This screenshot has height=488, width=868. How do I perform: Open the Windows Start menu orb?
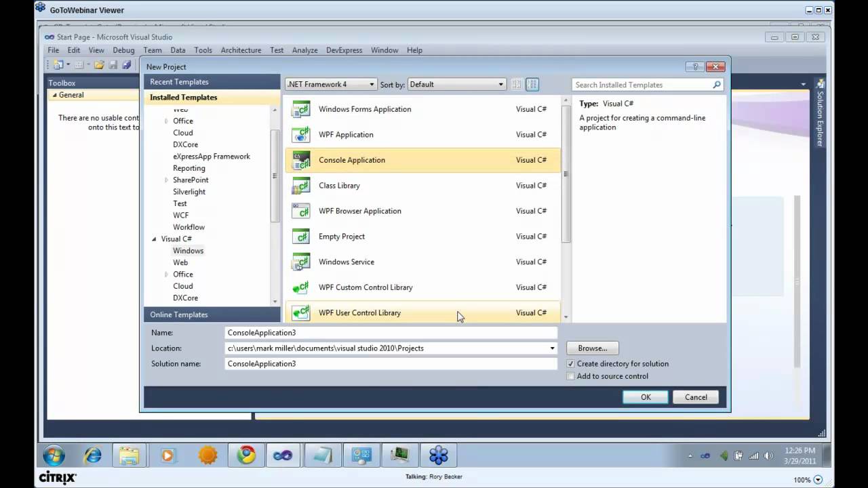pos(54,455)
